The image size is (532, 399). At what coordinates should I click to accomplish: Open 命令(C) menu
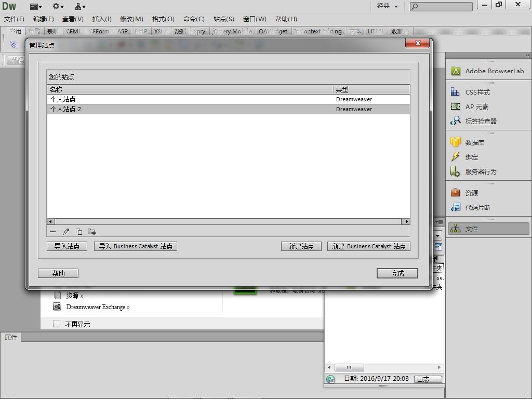coord(194,19)
